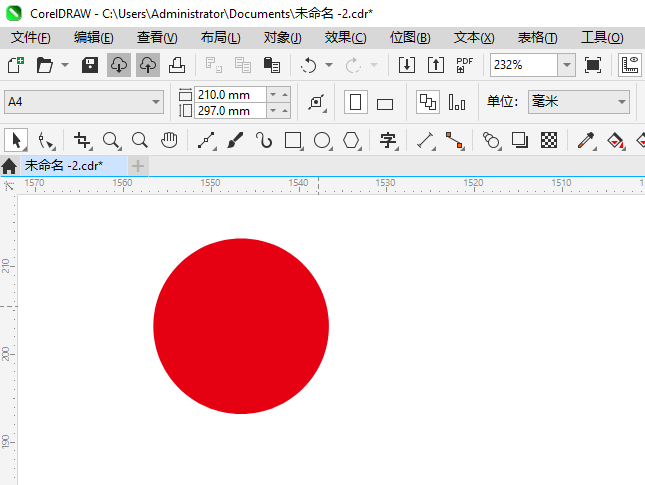The height and width of the screenshot is (485, 645).
Task: Click the full-screen preview icon
Action: point(593,65)
